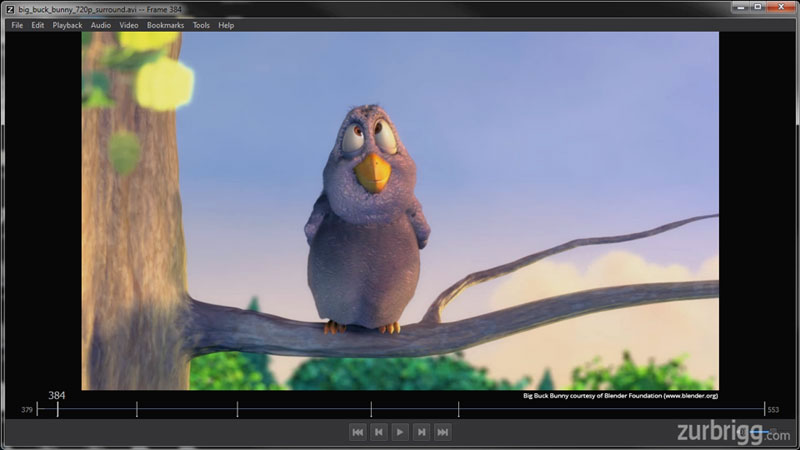Jump to the last frame button
The height and width of the screenshot is (450, 800).
click(x=443, y=432)
